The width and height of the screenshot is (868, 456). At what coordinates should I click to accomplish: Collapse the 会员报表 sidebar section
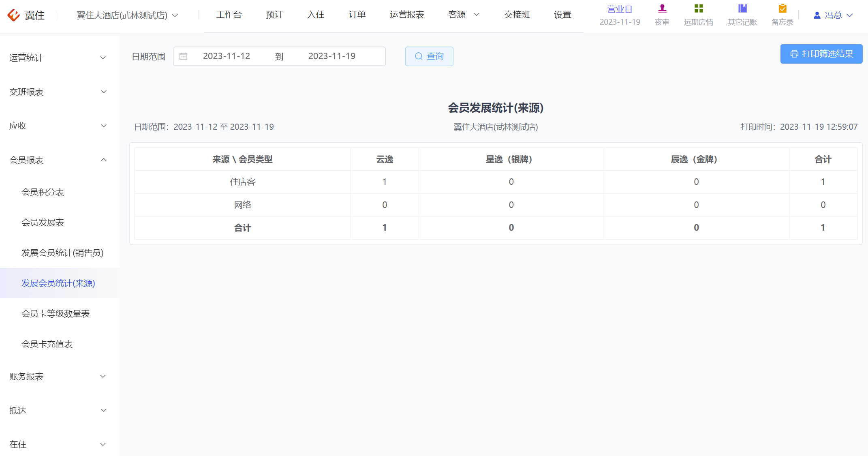click(60, 160)
